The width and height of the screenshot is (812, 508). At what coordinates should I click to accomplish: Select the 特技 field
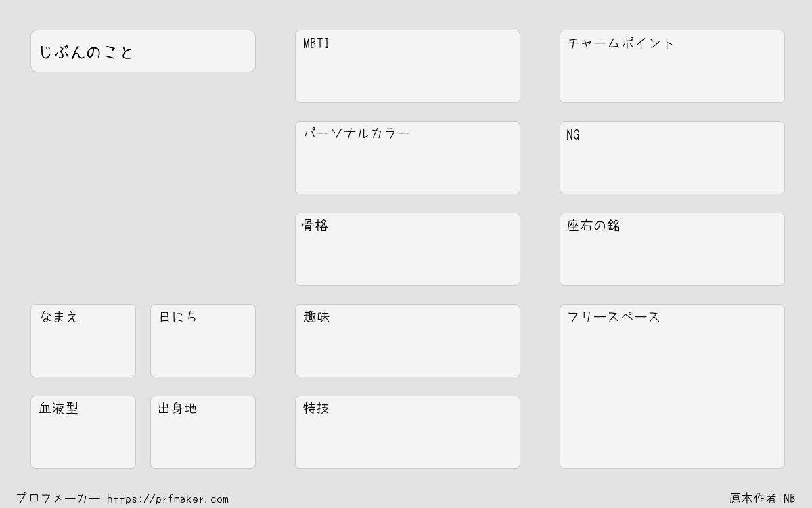click(407, 432)
